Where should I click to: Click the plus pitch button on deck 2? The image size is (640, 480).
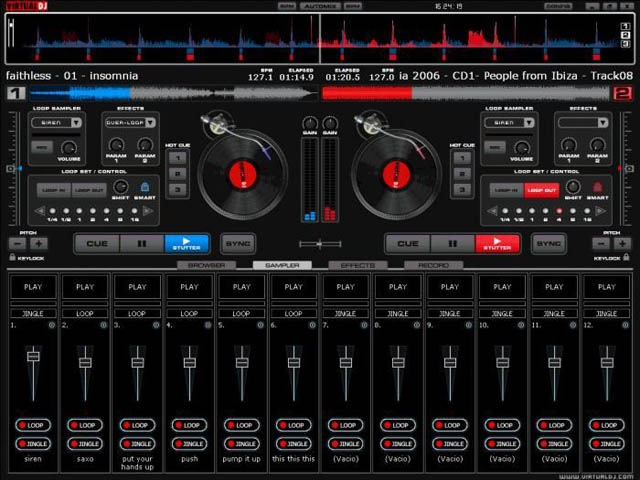[622, 244]
